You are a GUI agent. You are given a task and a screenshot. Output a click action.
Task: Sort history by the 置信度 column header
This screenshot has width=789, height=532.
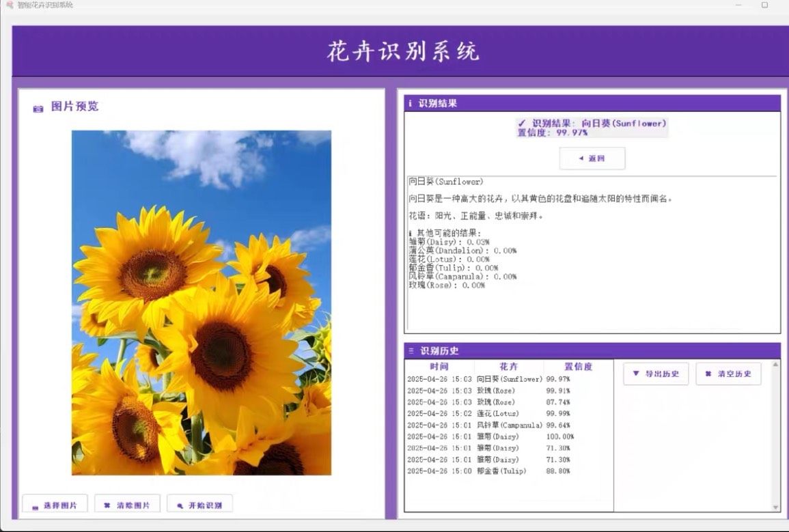pyautogui.click(x=578, y=367)
